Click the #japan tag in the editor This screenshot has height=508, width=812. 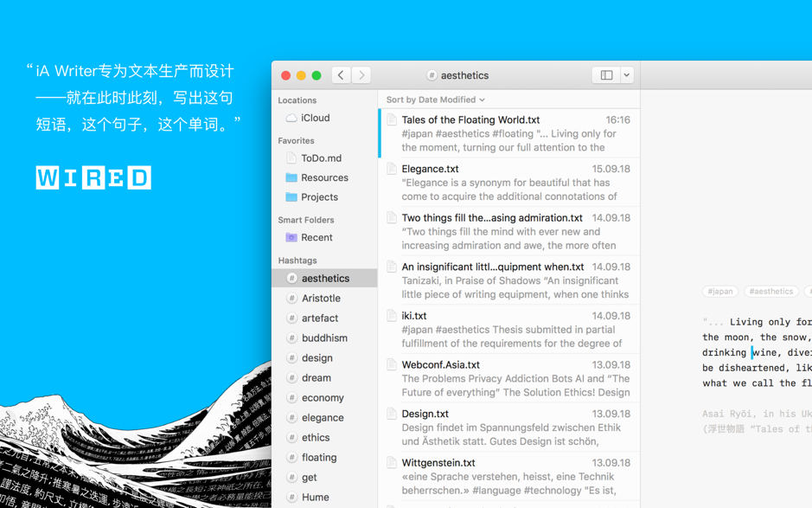tap(720, 292)
